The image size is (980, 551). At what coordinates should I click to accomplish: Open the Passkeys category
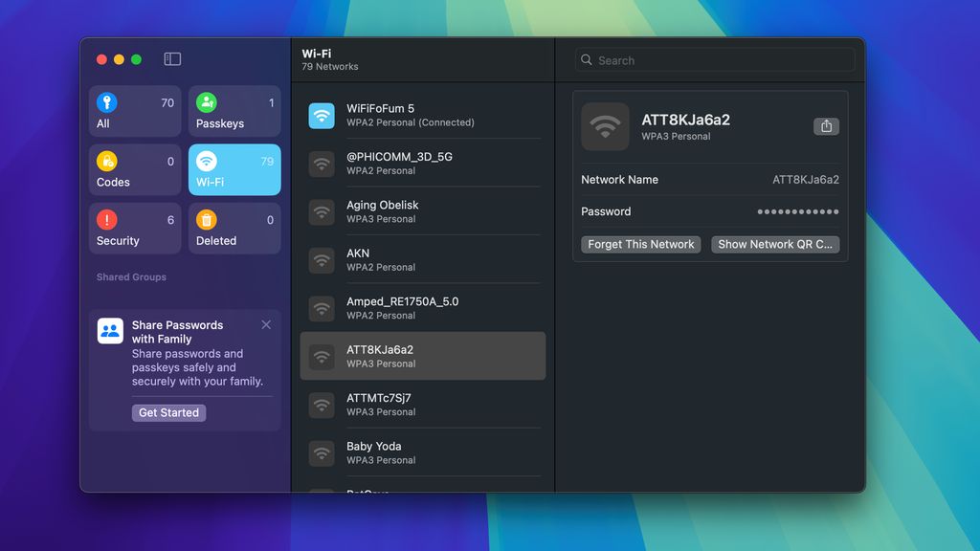(x=207, y=102)
